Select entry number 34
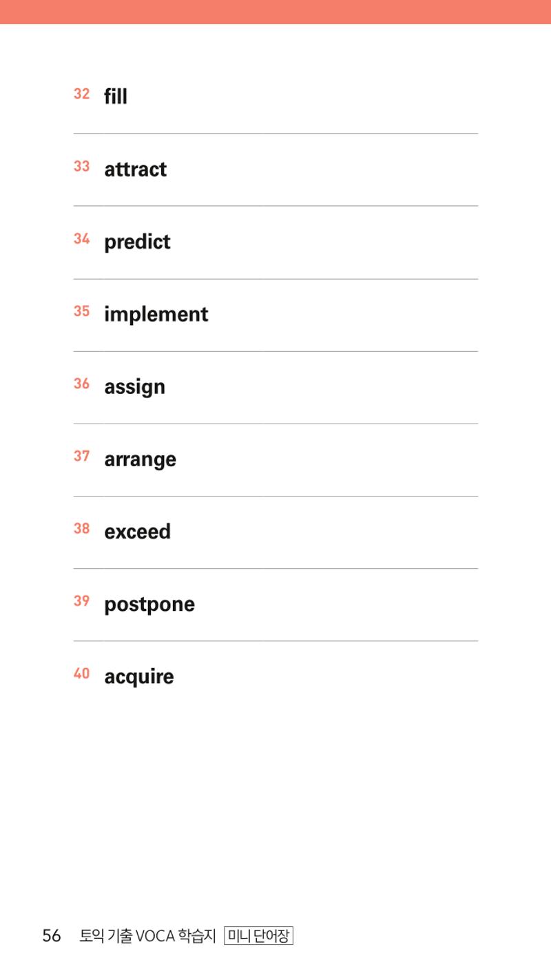 (81, 239)
